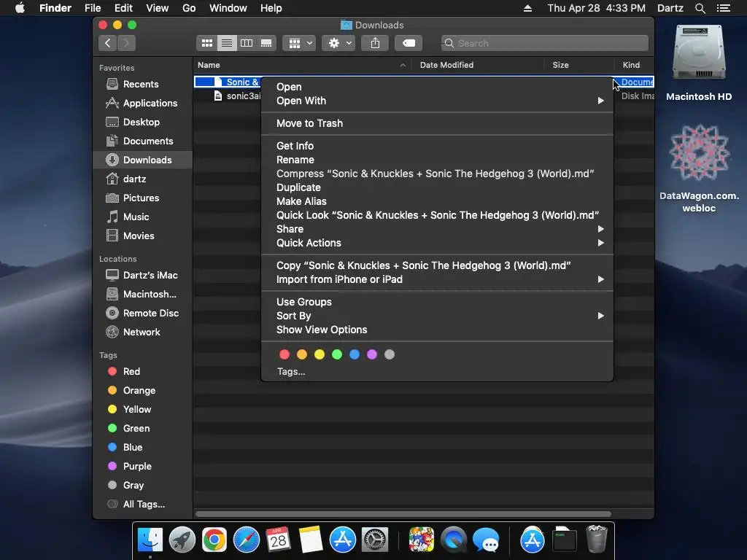
Task: Switch Finder to column view
Action: pos(247,43)
